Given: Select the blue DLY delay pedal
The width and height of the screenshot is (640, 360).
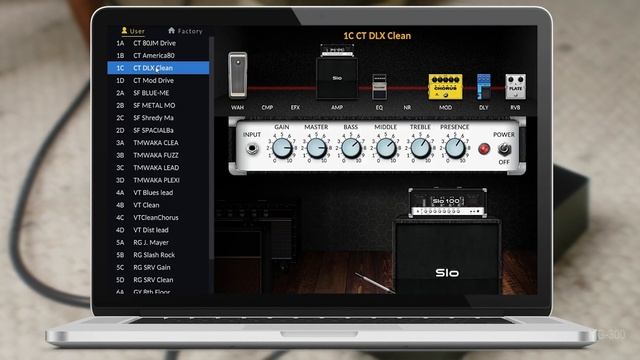Looking at the screenshot, I should pyautogui.click(x=484, y=87).
